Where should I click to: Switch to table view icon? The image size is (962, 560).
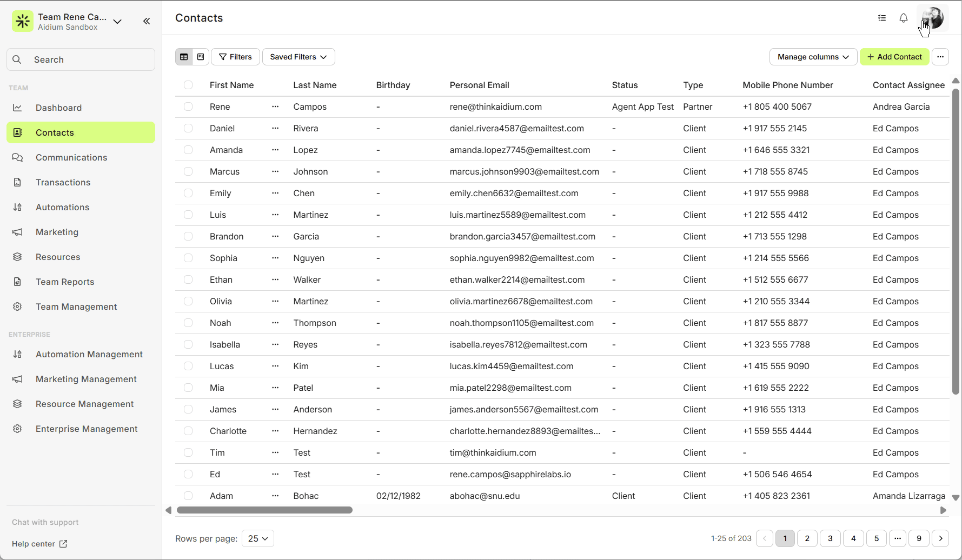coord(184,57)
